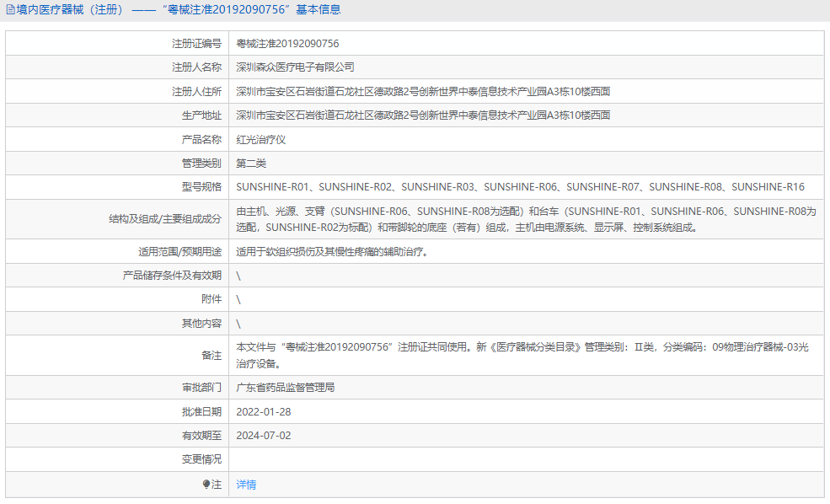Click the 有效期至 label

pyautogui.click(x=201, y=436)
